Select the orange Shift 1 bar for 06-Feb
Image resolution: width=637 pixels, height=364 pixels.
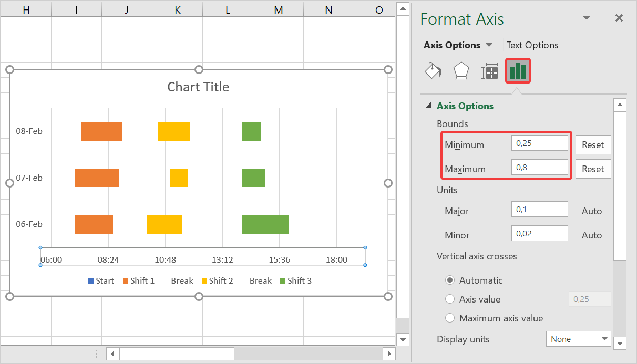(x=94, y=224)
